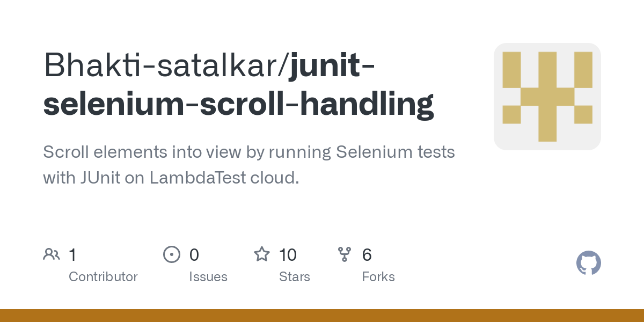Click the issues count of 0

[194, 255]
